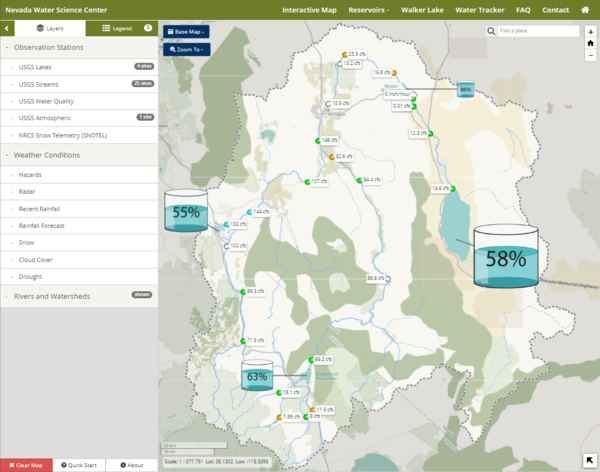The width and height of the screenshot is (600, 472).
Task: Toggle the USGS Water Quality layer
Action: coord(79,101)
